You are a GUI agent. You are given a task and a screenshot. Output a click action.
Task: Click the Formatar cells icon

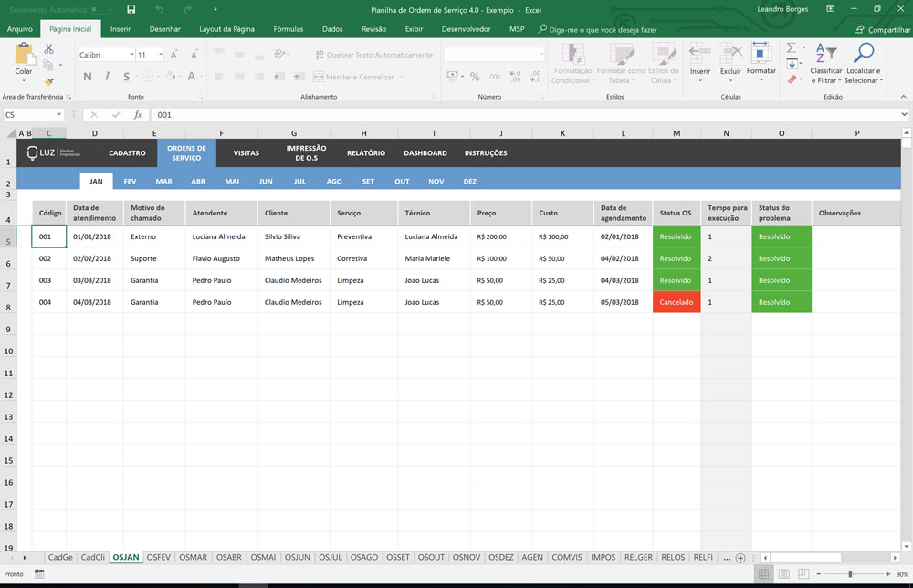(x=761, y=54)
